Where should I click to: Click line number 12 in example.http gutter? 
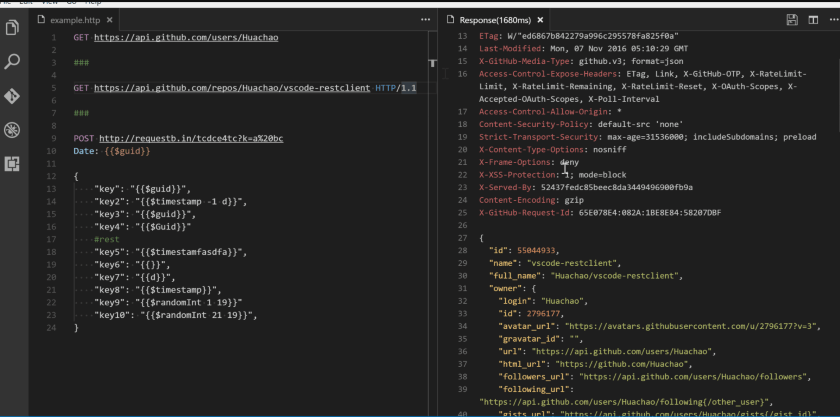(51, 177)
